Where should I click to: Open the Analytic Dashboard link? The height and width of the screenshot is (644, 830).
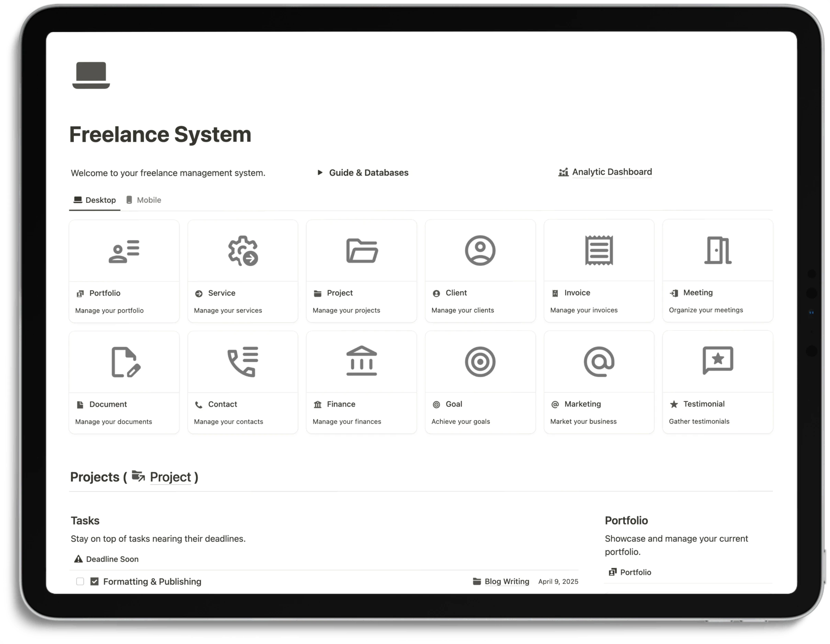(612, 172)
